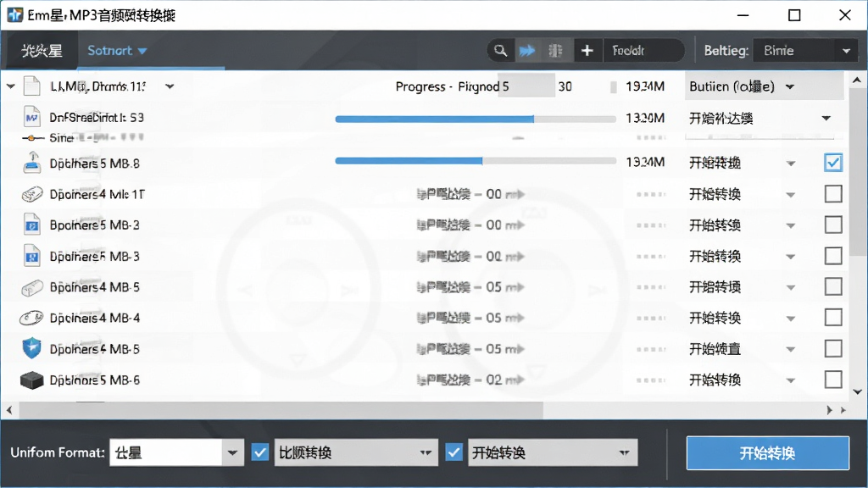Screen dimensions: 868x488
Task: Click the document icon beside Bpolnere 5 MB-2
Action: point(32,225)
